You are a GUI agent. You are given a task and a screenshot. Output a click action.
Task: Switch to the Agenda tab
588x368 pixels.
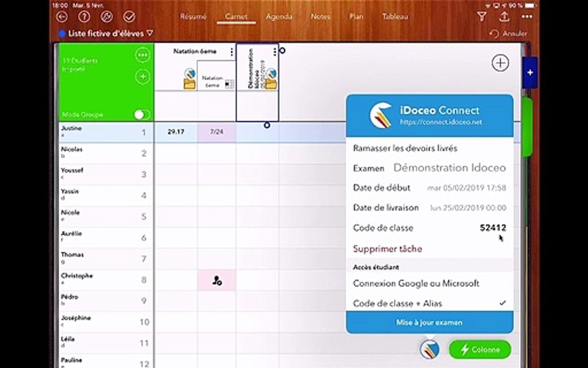279,16
